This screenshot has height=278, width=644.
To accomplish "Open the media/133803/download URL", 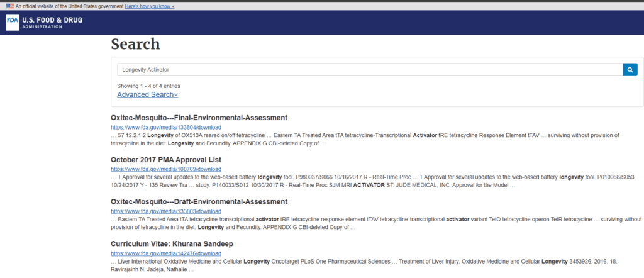I will [x=166, y=211].
